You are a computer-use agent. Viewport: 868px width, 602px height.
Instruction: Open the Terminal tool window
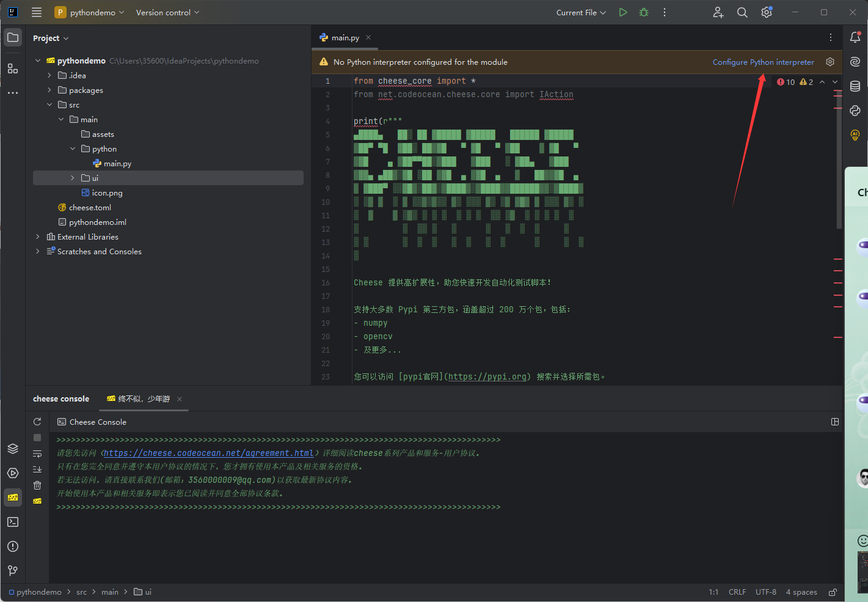tap(13, 522)
